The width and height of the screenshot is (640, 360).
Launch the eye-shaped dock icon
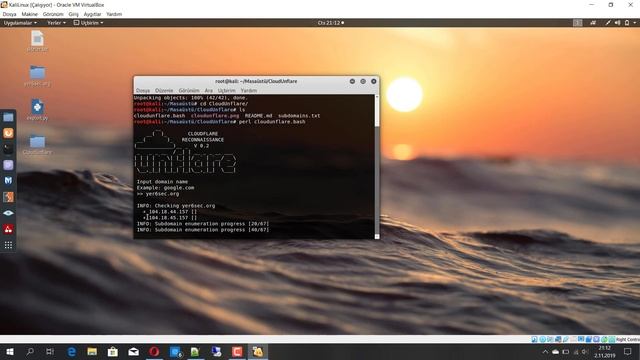click(x=8, y=213)
